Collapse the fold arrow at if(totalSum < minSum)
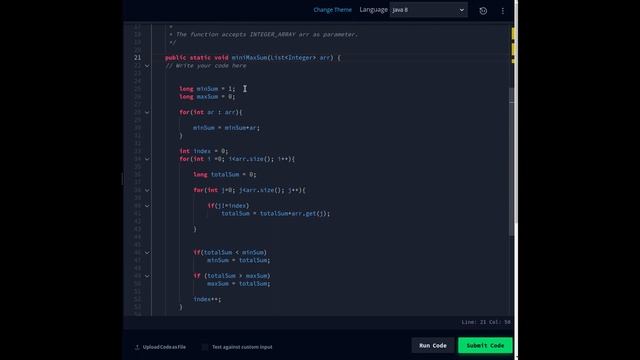 pos(147,253)
